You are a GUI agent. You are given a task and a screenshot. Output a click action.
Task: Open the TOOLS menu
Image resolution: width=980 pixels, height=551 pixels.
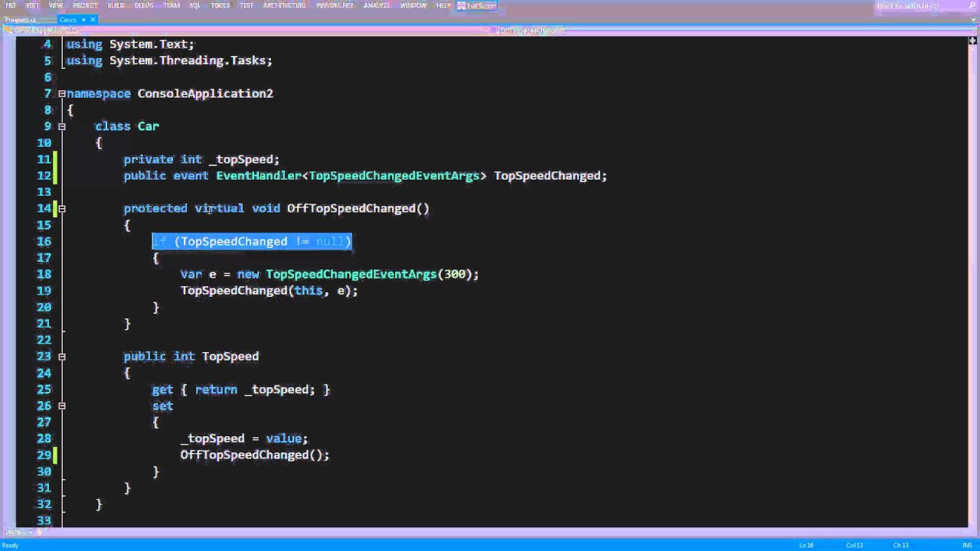point(220,5)
